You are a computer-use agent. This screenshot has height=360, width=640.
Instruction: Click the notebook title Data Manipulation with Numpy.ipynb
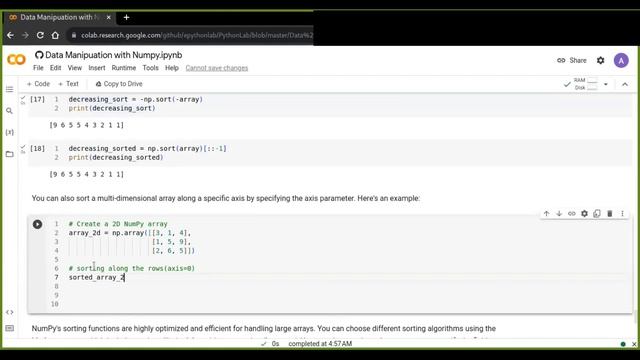(x=113, y=55)
